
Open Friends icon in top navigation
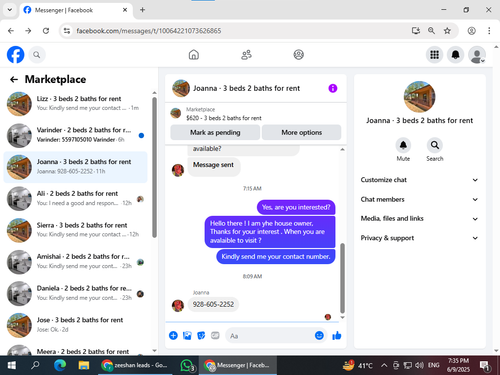[246, 55]
